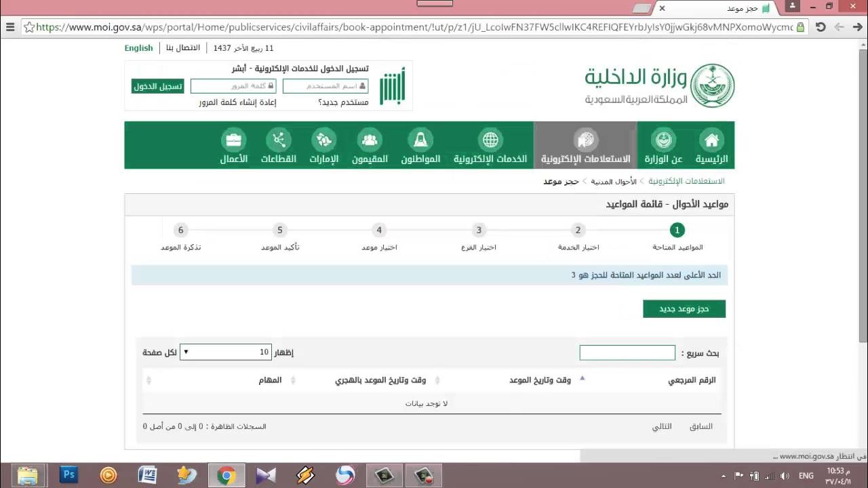Focus the اسم المستخدم username field
Image resolution: width=868 pixels, height=488 pixels.
(x=325, y=86)
